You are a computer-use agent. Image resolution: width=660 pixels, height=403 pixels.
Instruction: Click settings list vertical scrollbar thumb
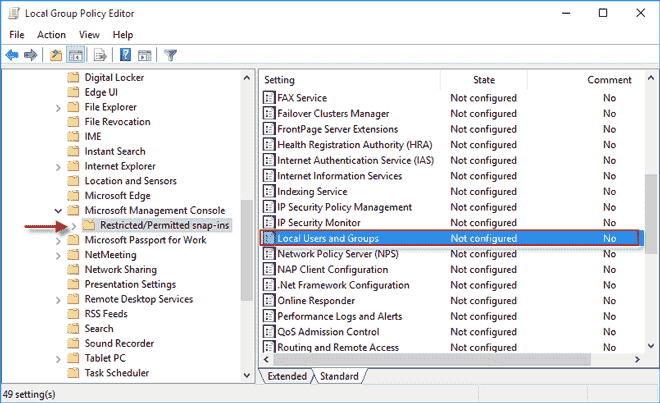click(651, 214)
